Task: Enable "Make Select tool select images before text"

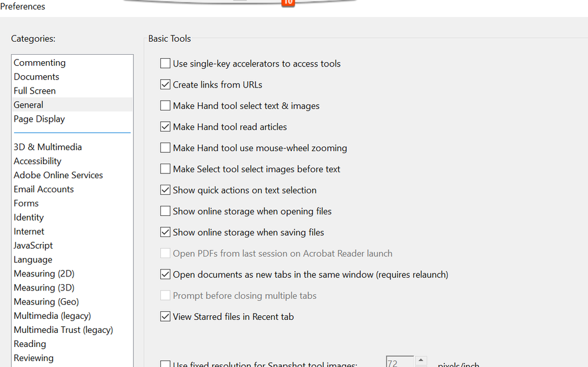Action: [x=165, y=169]
